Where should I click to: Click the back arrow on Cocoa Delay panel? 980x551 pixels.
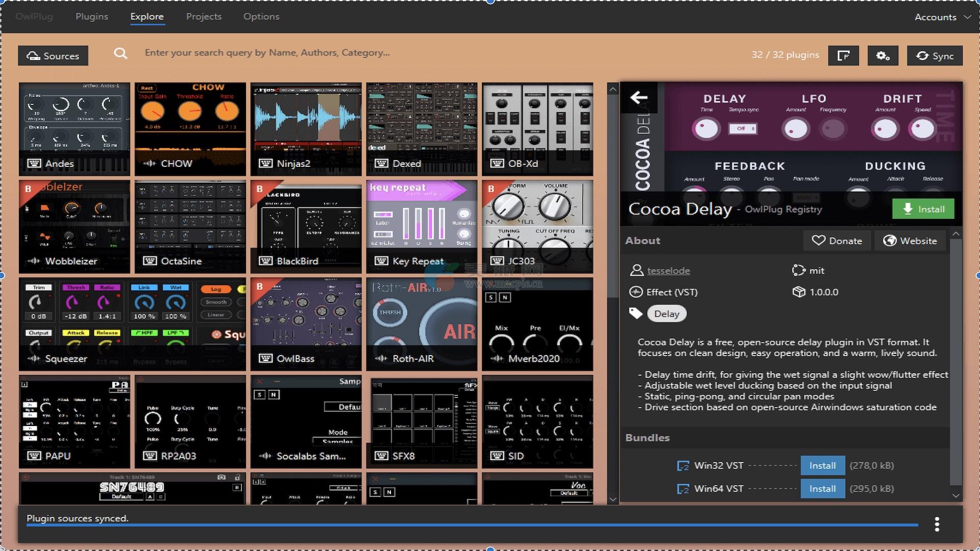click(639, 97)
